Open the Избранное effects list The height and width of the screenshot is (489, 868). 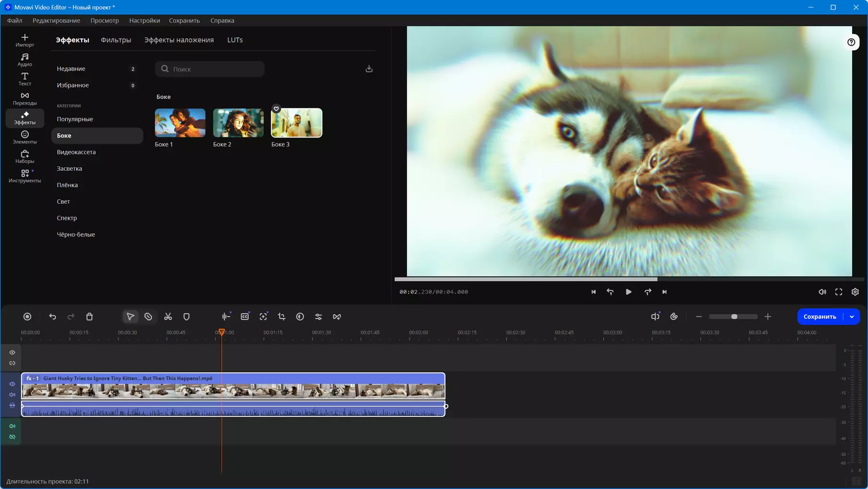coord(97,85)
